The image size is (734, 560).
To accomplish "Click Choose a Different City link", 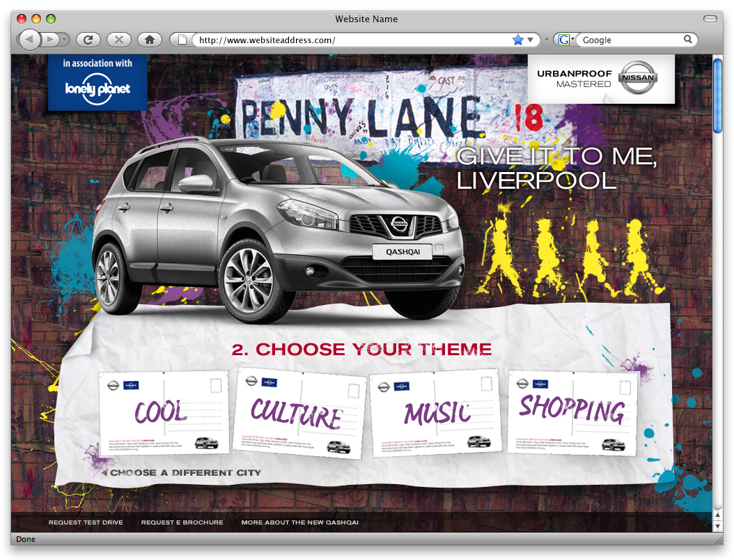I will point(181,472).
